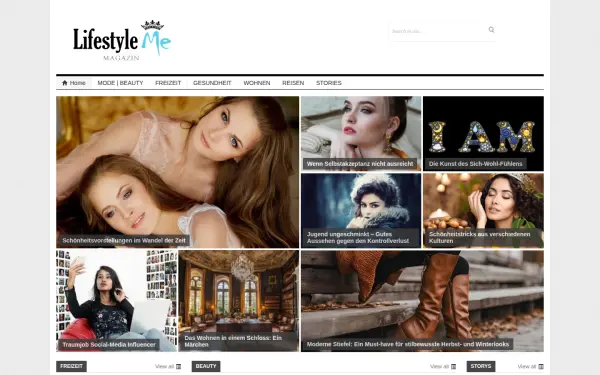The image size is (600, 375).
Task: Click the grid icon beside Beauty View all
Action: point(453,367)
